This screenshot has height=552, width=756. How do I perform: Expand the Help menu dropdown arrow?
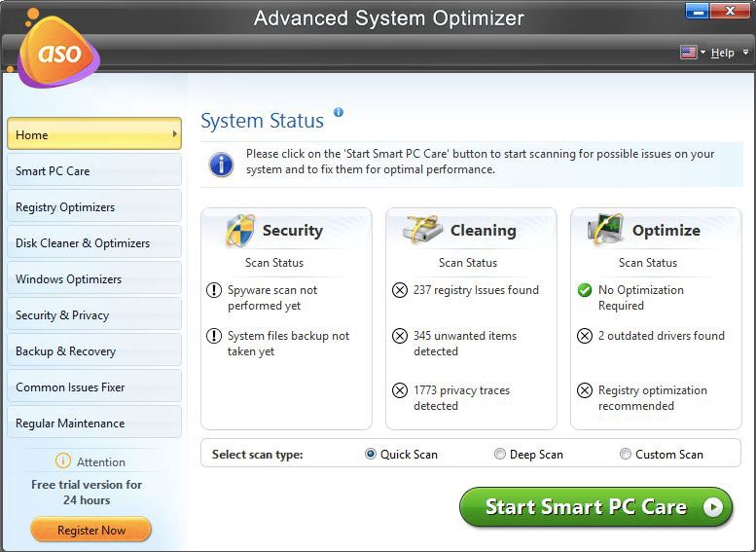pyautogui.click(x=745, y=52)
